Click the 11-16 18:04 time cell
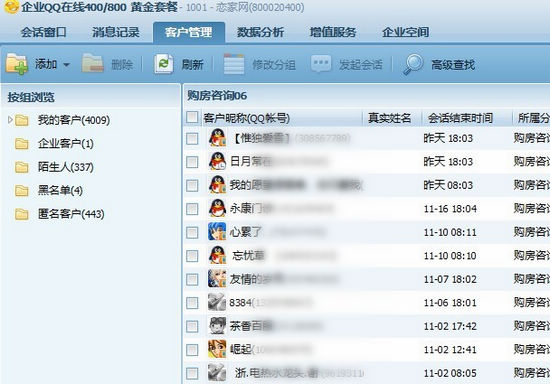The width and height of the screenshot is (550, 384). point(450,209)
